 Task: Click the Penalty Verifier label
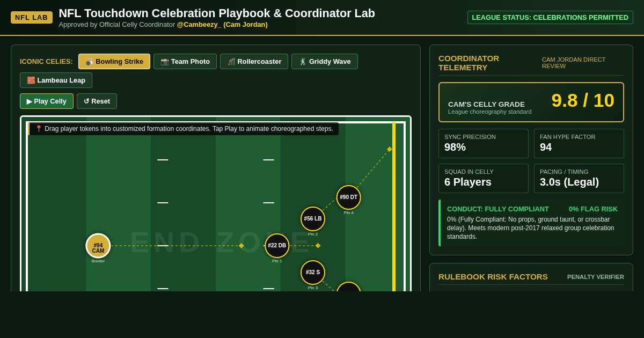pos(596,277)
